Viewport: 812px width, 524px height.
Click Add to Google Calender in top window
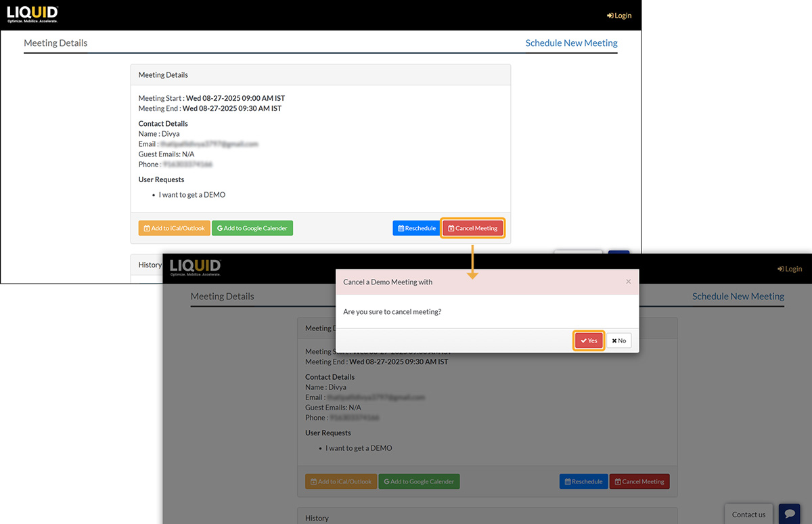[252, 228]
